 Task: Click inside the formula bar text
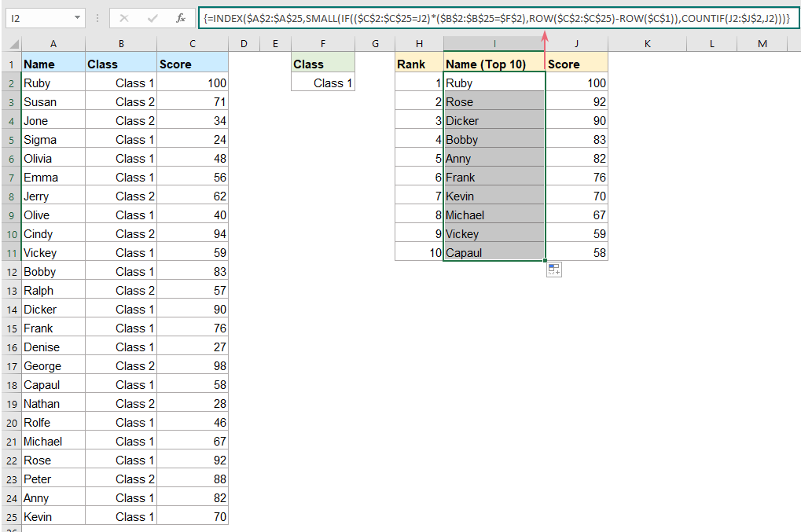pos(495,17)
